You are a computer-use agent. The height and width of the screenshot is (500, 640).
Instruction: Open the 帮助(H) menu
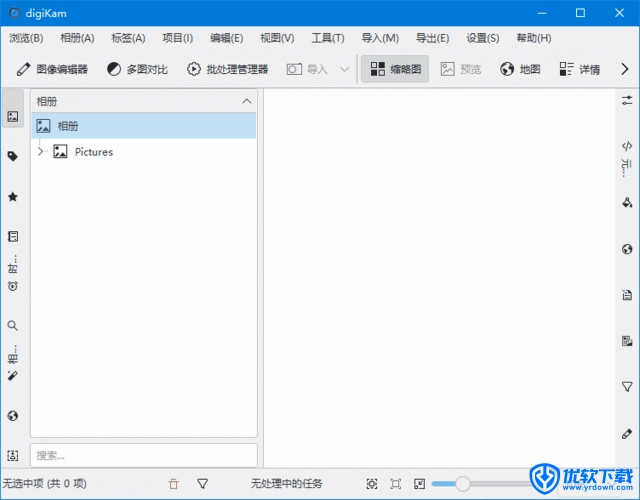click(534, 38)
